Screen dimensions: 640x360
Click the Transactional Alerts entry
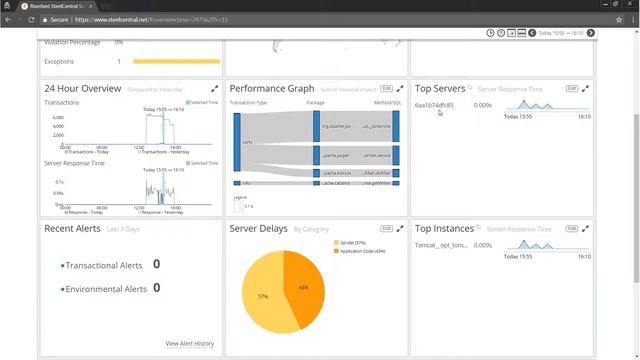[104, 265]
